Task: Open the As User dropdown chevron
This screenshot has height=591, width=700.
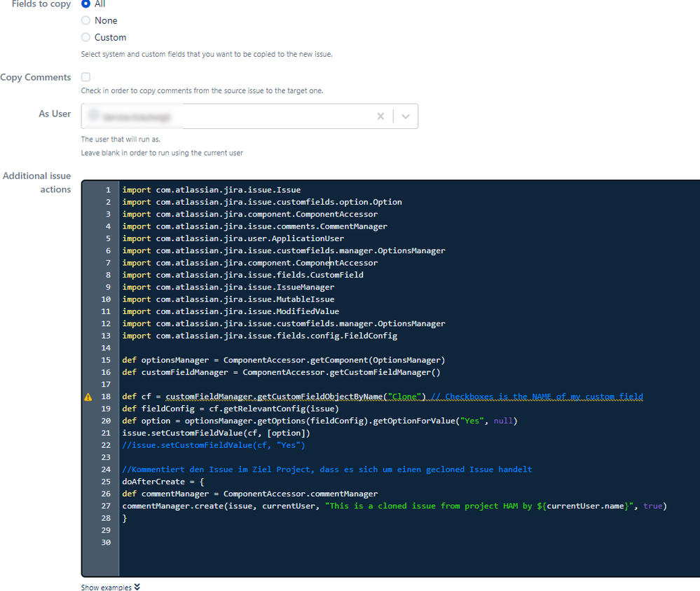Action: pos(406,116)
